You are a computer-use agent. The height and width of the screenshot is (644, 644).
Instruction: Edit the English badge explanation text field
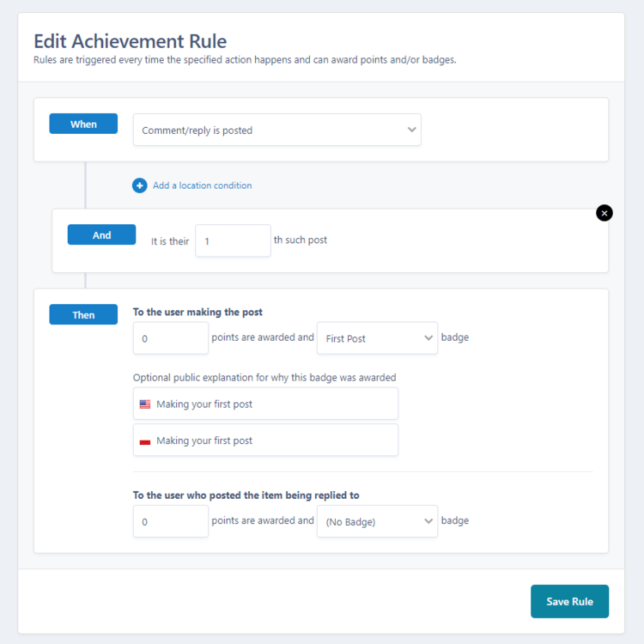point(275,404)
